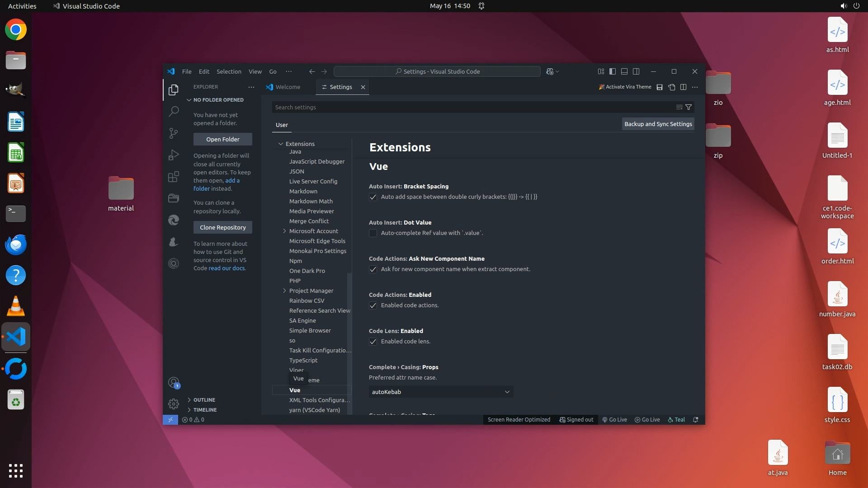This screenshot has width=868, height=488.
Task: Toggle Auto Insert Bracket Spacing checkbox
Action: click(x=373, y=197)
